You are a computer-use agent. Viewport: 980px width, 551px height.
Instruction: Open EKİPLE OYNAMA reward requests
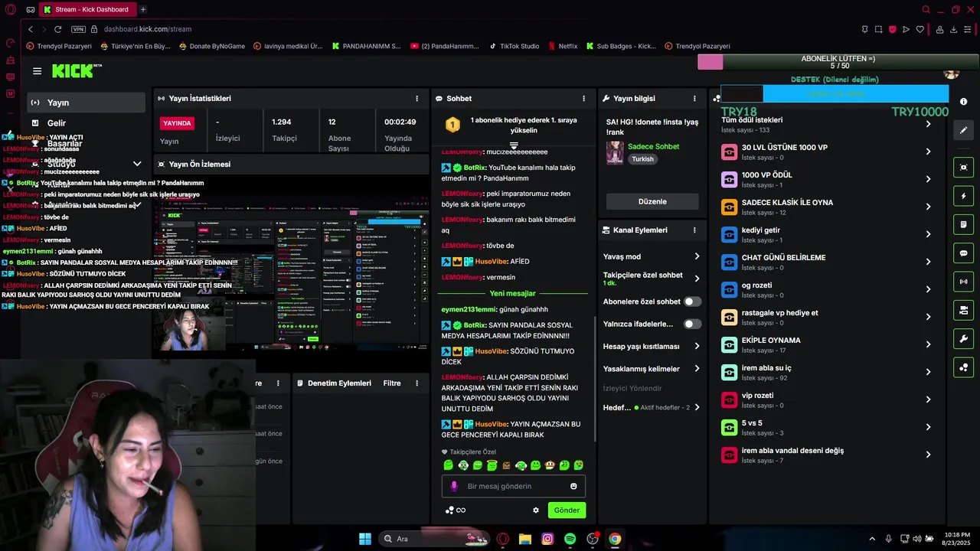[828, 344]
